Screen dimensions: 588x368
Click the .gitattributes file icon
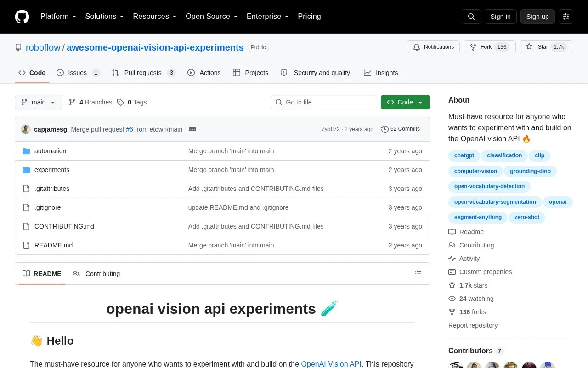pos(26,189)
